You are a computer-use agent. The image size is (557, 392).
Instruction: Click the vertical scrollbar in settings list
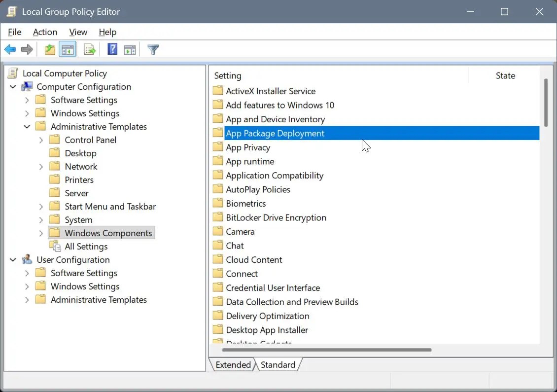point(546,103)
